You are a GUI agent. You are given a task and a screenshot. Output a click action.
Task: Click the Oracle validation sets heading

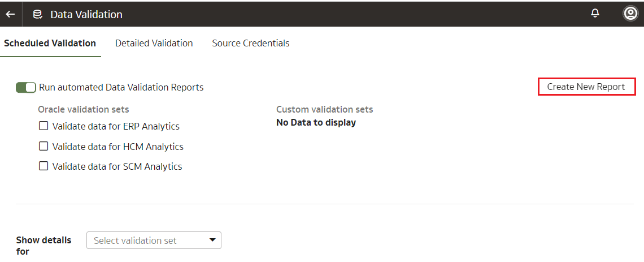(83, 109)
